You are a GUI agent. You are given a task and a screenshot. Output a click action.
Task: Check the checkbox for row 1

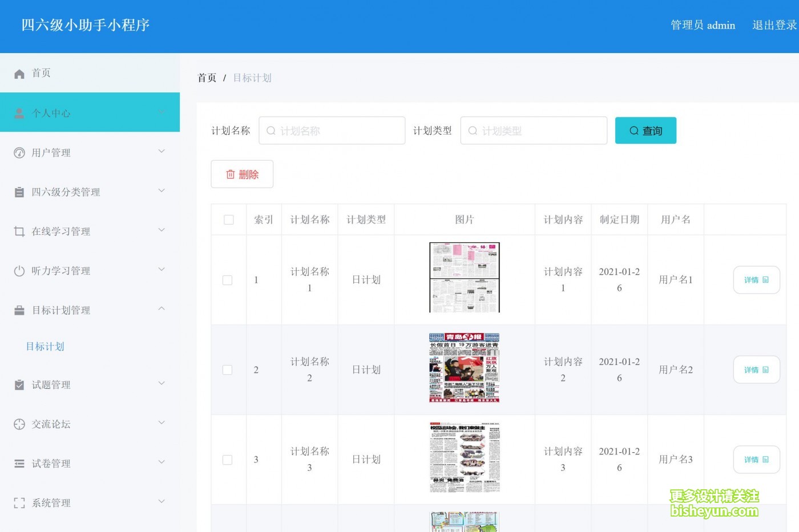[x=227, y=280]
